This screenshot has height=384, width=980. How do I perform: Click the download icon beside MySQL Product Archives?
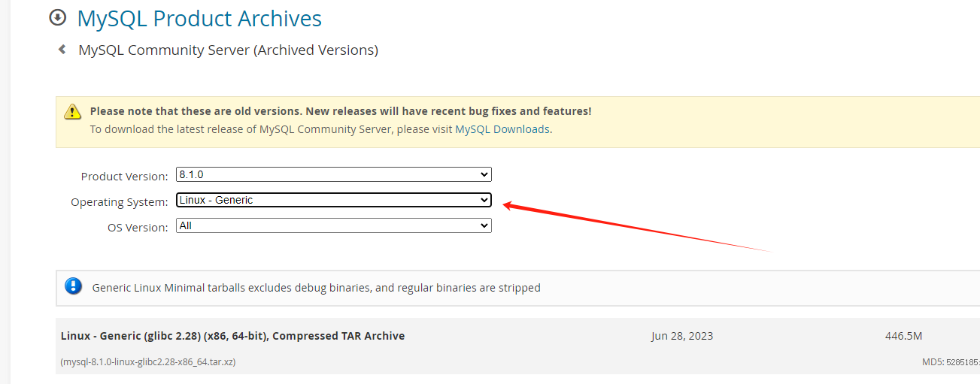coord(57,19)
